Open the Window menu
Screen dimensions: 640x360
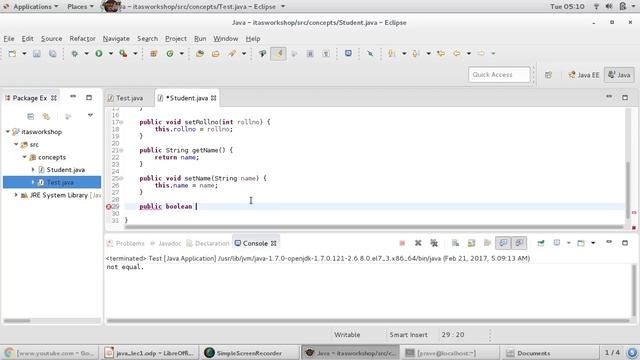(225, 39)
